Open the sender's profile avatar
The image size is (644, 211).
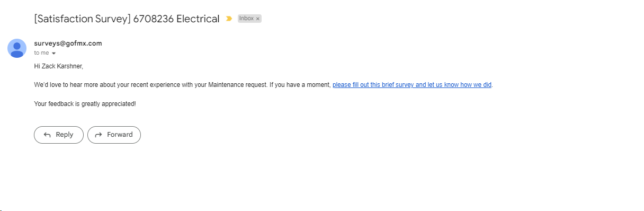[17, 48]
